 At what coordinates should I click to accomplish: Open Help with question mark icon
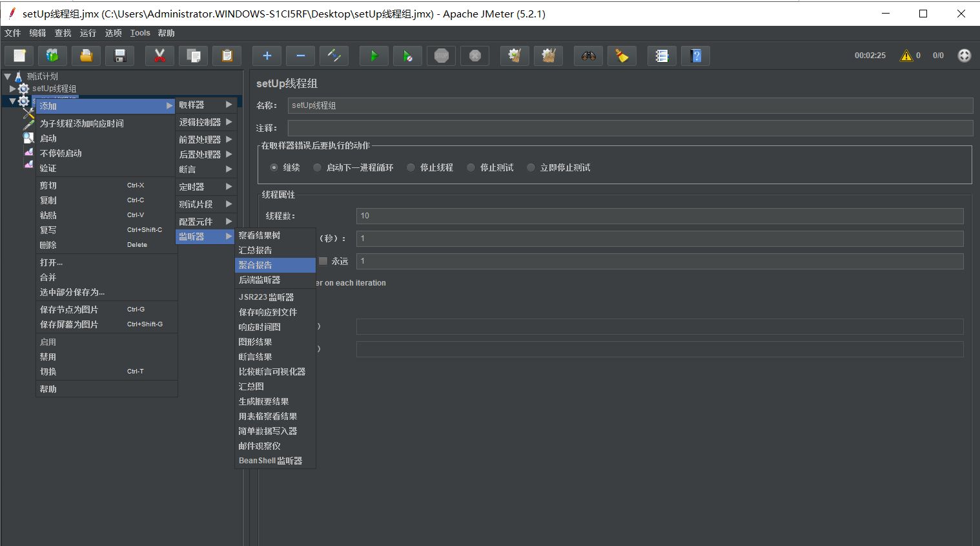[x=695, y=56]
